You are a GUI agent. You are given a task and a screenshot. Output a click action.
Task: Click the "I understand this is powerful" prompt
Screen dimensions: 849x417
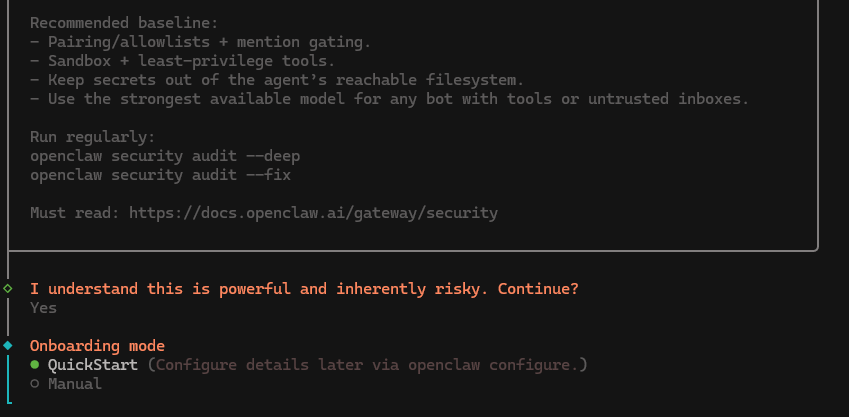pyautogui.click(x=304, y=289)
